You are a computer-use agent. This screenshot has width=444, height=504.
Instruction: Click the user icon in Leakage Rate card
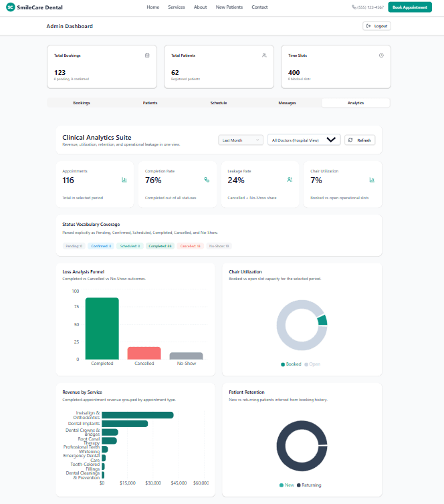tap(290, 180)
